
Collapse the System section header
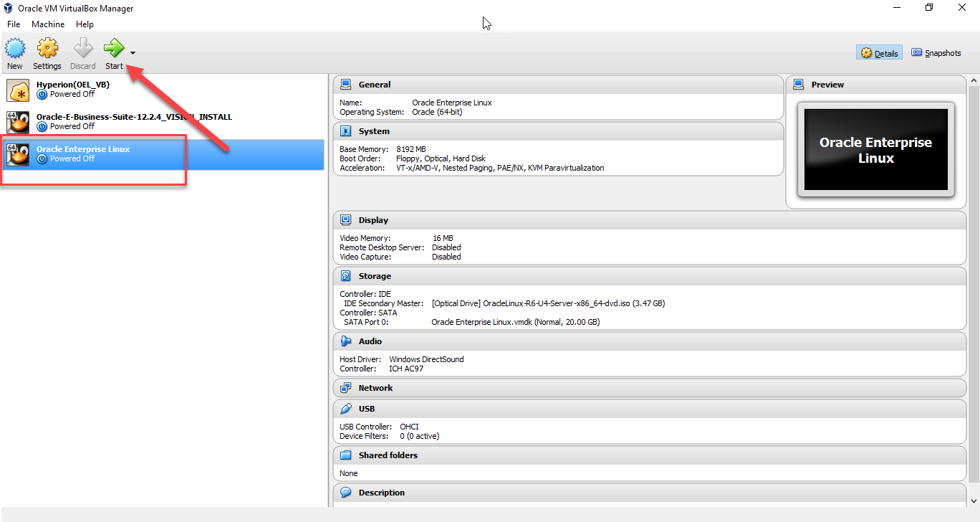pyautogui.click(x=374, y=131)
